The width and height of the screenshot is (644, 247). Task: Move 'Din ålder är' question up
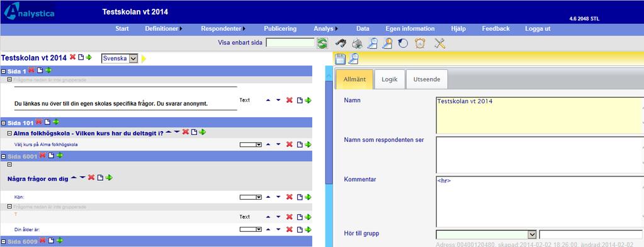click(268, 229)
